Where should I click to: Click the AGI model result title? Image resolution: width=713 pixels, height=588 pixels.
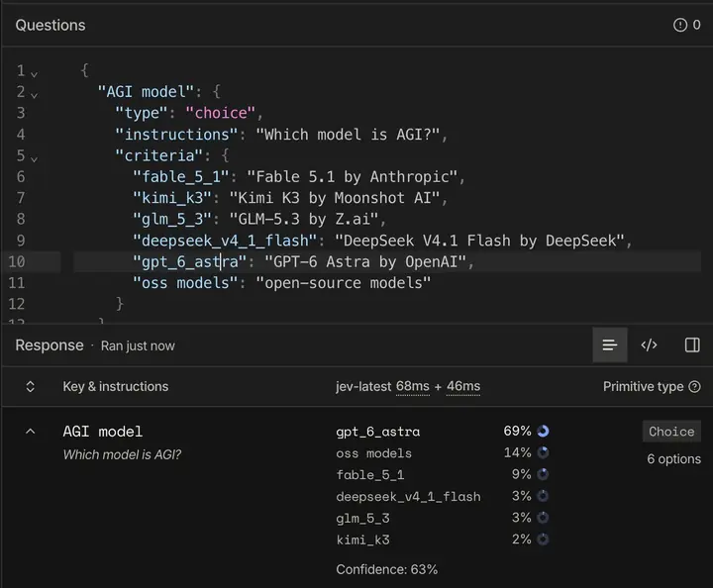point(103,432)
